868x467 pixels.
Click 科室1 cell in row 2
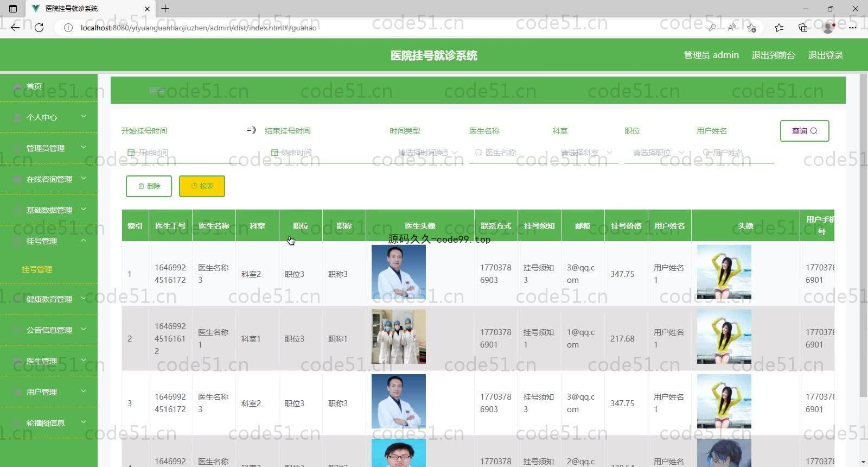point(251,339)
